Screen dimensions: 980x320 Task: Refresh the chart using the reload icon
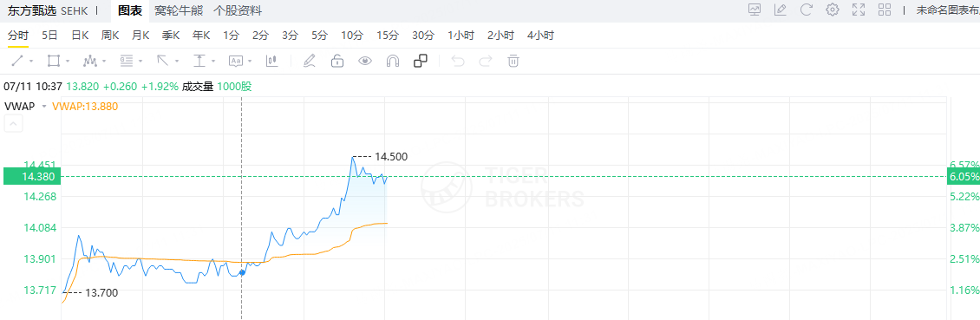[807, 10]
